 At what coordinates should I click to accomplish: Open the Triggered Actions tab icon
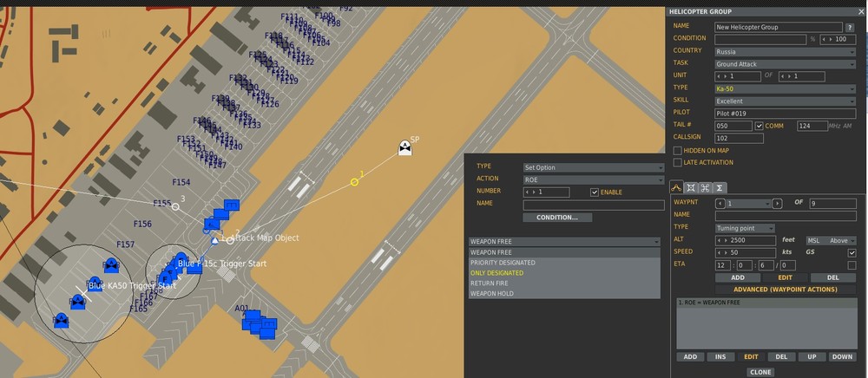coord(705,188)
